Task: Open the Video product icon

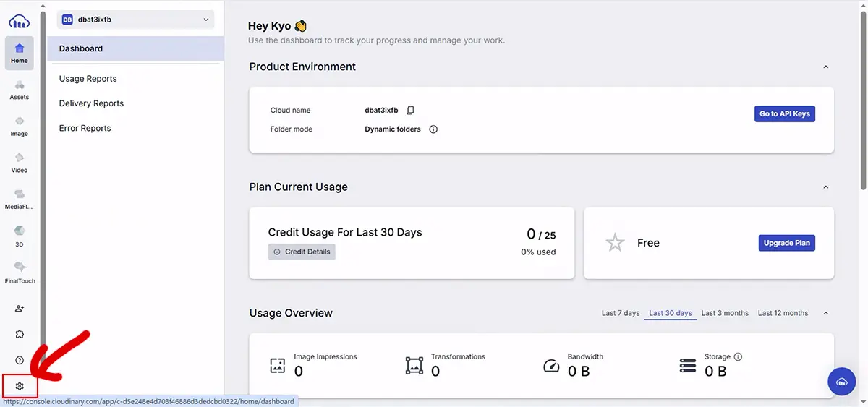Action: (20, 163)
